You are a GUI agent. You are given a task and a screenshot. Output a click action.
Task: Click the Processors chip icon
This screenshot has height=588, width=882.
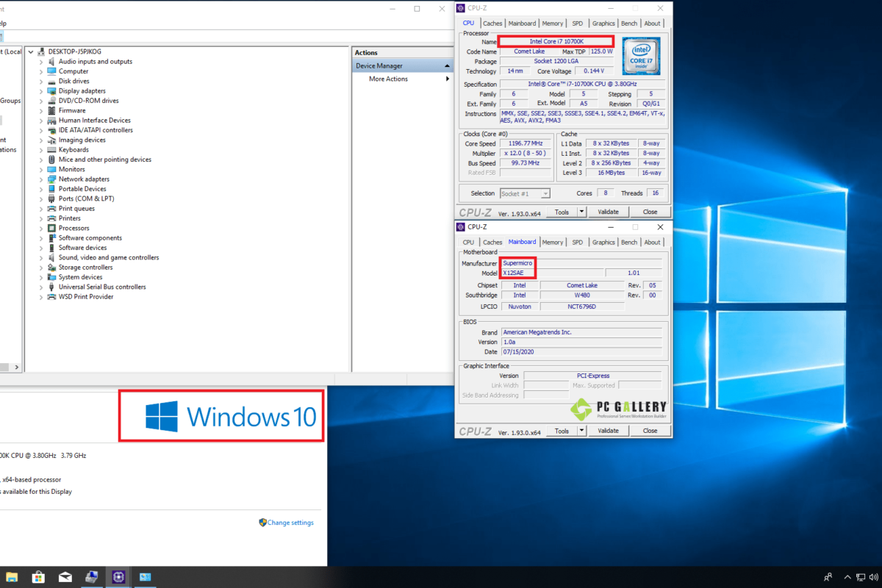52,228
